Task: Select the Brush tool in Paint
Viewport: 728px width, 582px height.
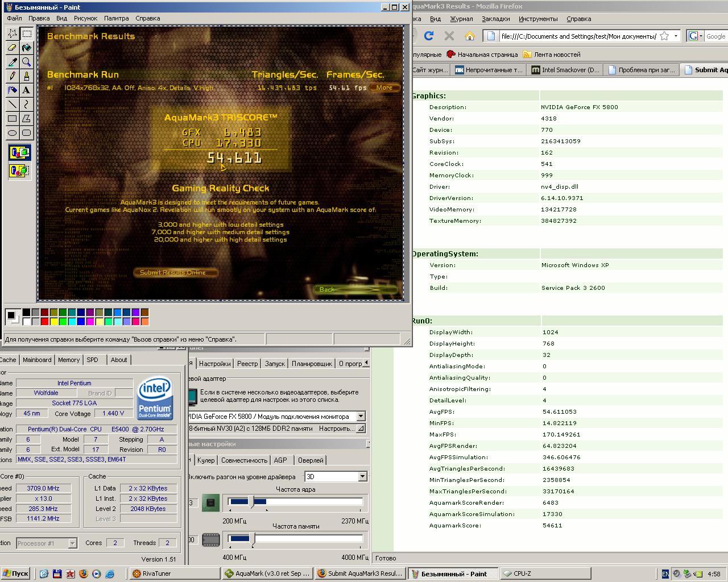Action: pyautogui.click(x=26, y=76)
